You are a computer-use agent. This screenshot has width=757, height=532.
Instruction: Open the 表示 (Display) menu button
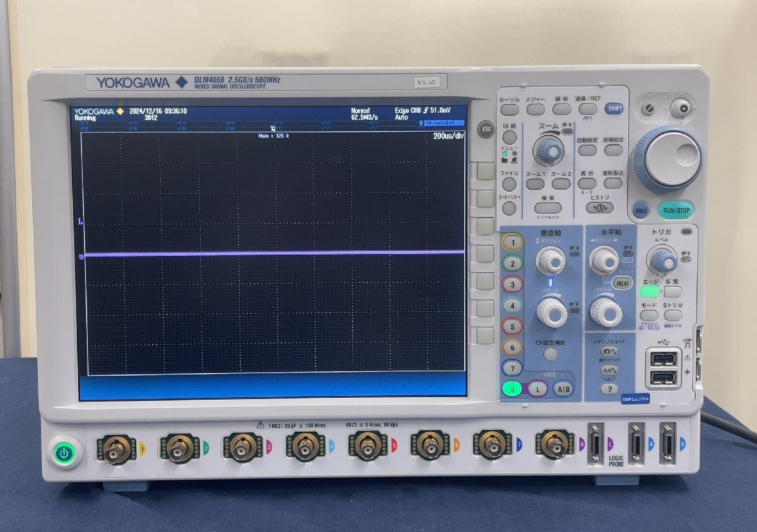click(587, 183)
